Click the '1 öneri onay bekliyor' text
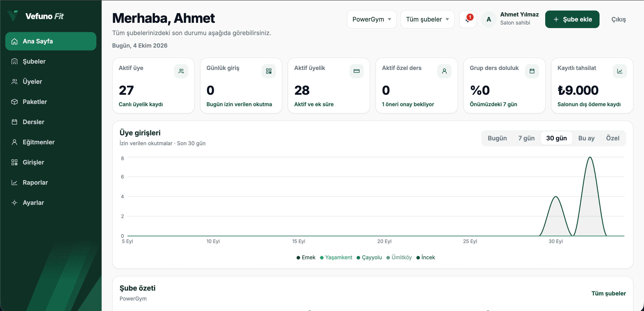The image size is (644, 311). (x=408, y=104)
